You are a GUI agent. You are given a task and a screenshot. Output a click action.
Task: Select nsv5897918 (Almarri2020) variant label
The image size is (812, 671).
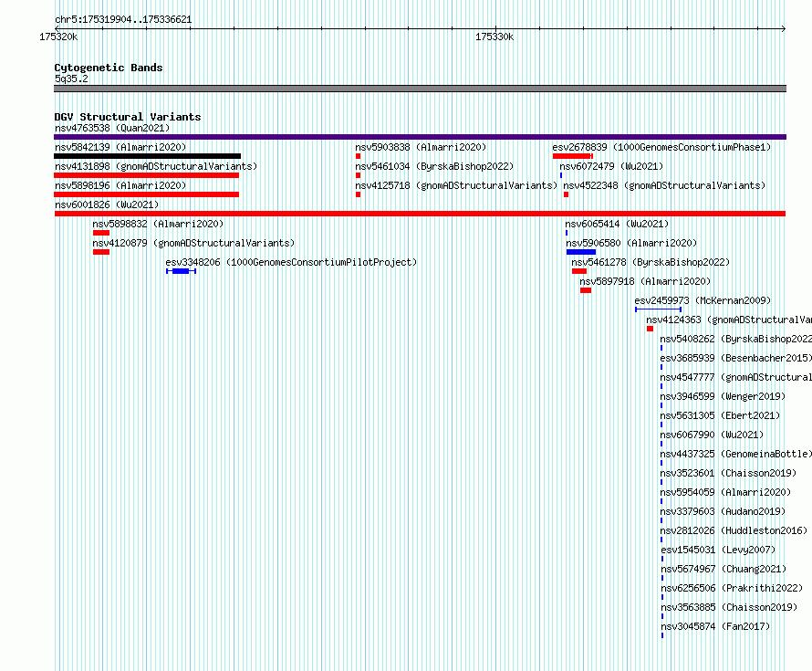coord(645,281)
